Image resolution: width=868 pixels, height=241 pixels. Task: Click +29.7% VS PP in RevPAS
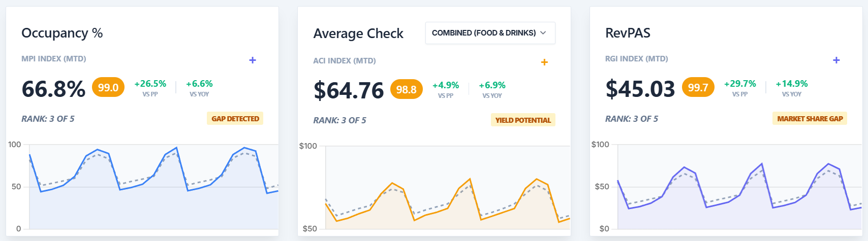pos(740,88)
